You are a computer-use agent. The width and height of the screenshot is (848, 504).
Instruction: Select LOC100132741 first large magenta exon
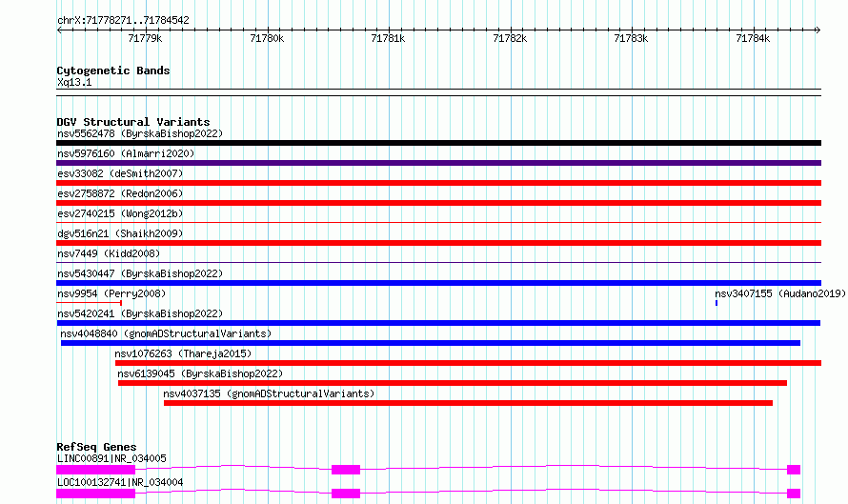(x=95, y=494)
